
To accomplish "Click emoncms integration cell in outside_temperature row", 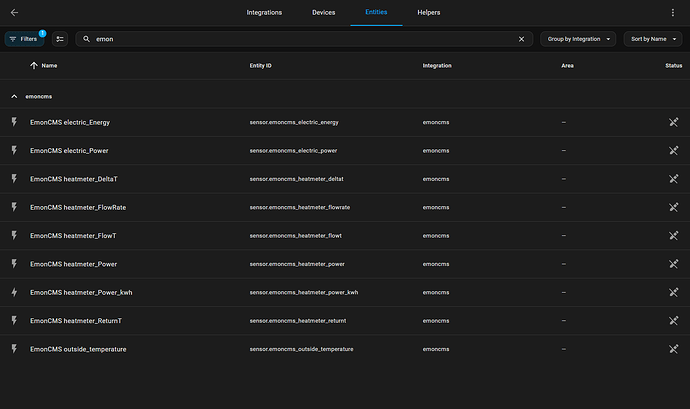I will tap(436, 349).
